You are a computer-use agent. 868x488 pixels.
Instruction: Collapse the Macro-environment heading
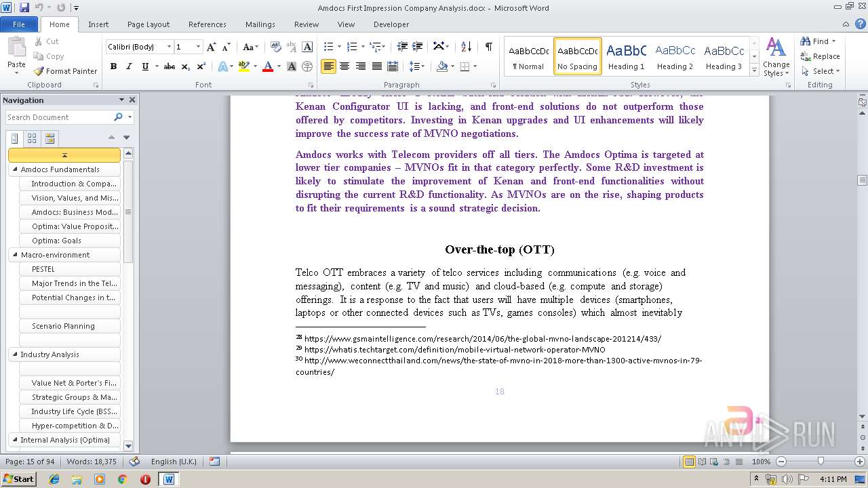14,255
